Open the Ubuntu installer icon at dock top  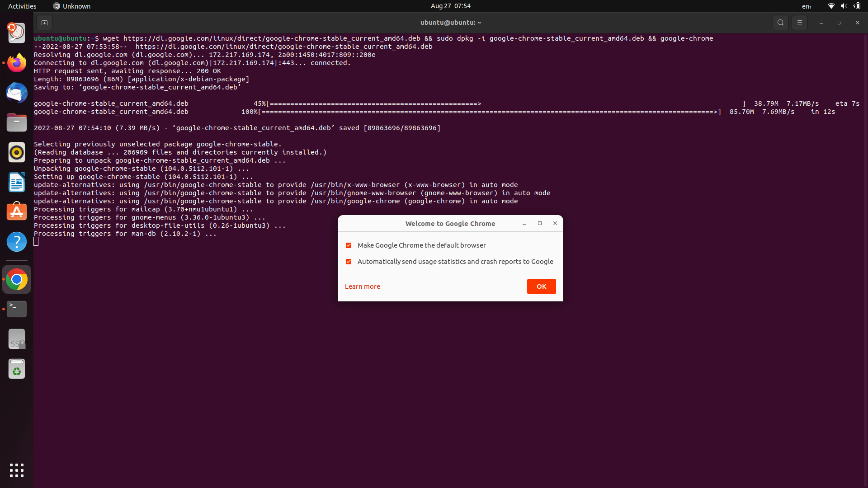coord(17,33)
